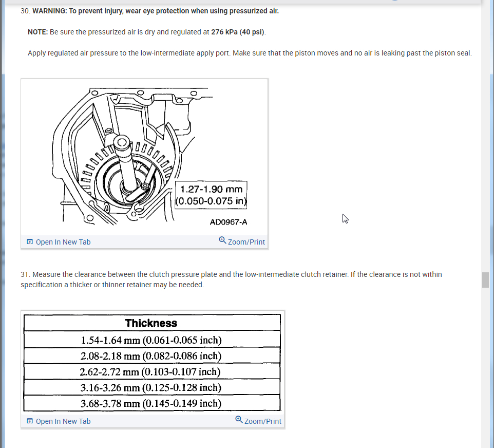Viewport: 494px width, 448px height.
Task: Click the vertical scrollbar thumb
Action: [x=485, y=280]
